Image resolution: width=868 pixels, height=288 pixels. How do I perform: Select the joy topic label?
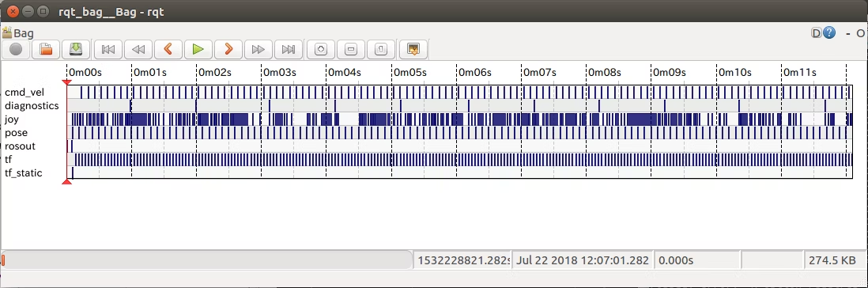12,119
